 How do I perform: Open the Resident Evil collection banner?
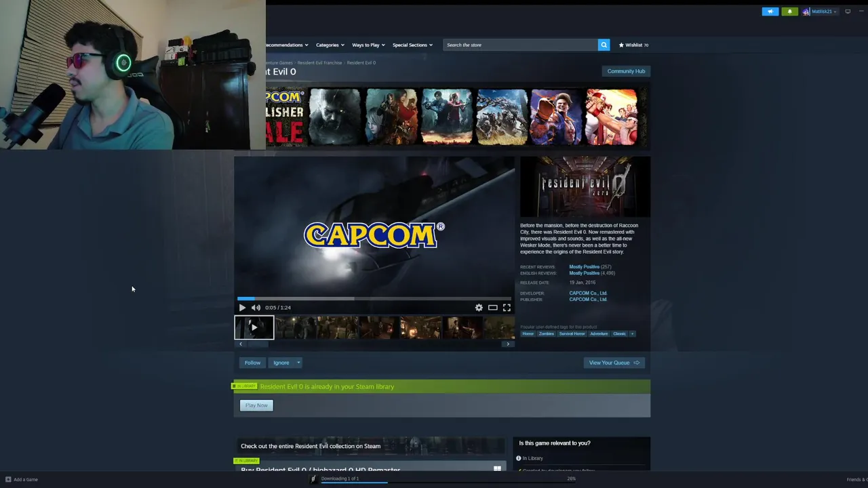pyautogui.click(x=370, y=446)
